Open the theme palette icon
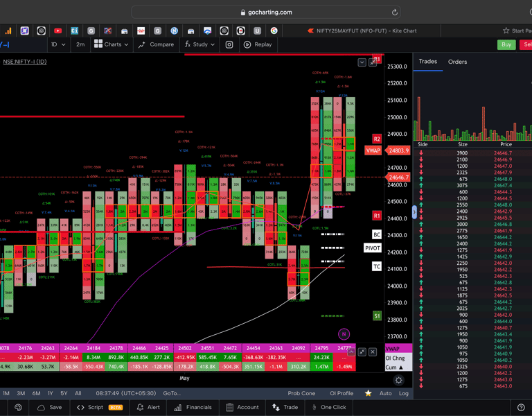The height and width of the screenshot is (416, 532). (18, 407)
